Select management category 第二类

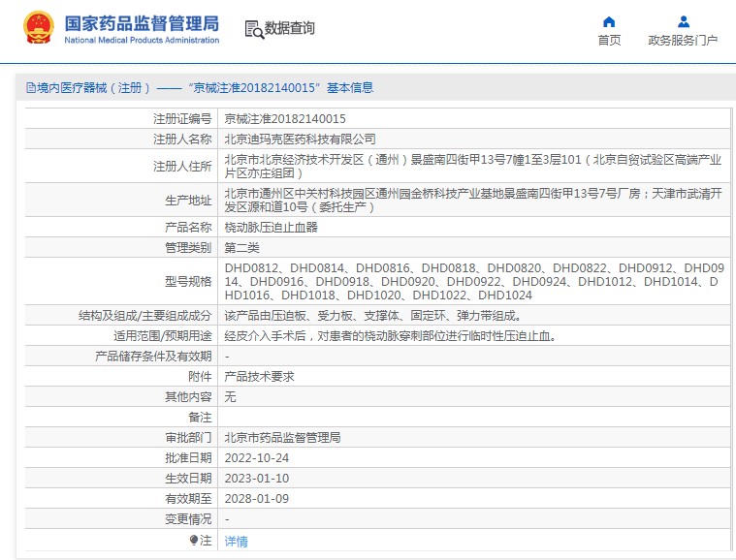click(241, 247)
